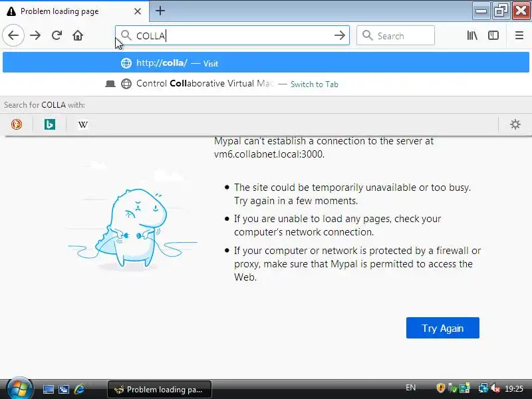Toggle the sidebar view icon

493,35
